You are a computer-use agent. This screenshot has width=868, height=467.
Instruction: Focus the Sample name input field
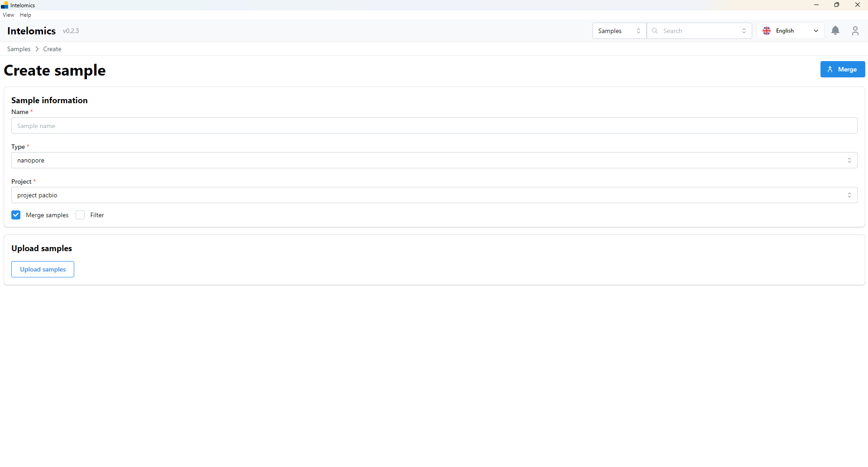click(434, 126)
